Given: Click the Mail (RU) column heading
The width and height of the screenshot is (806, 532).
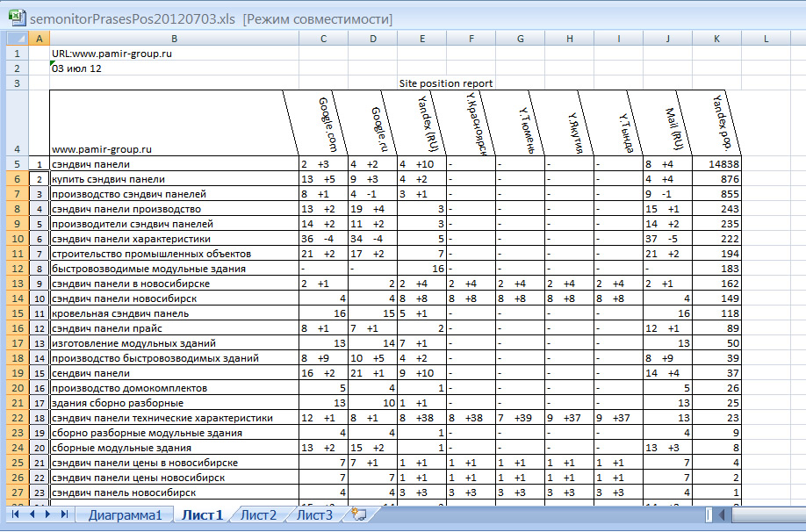Looking at the screenshot, I should 673,128.
